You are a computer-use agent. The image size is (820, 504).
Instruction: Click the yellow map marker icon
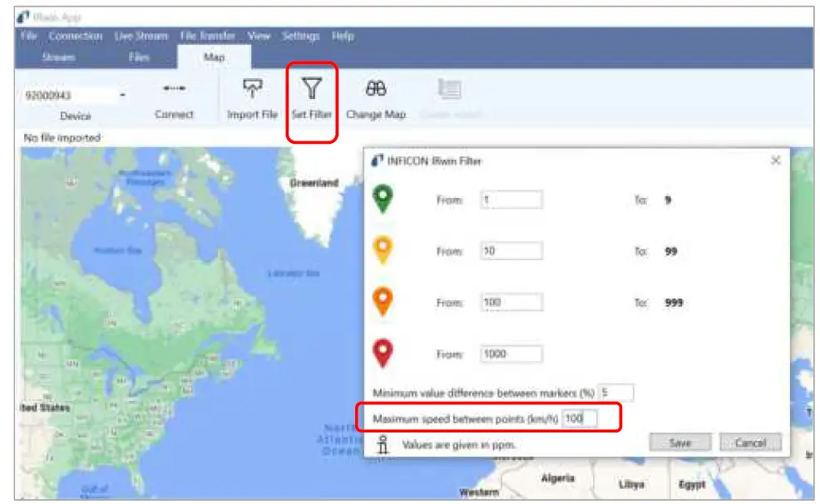pos(383,250)
